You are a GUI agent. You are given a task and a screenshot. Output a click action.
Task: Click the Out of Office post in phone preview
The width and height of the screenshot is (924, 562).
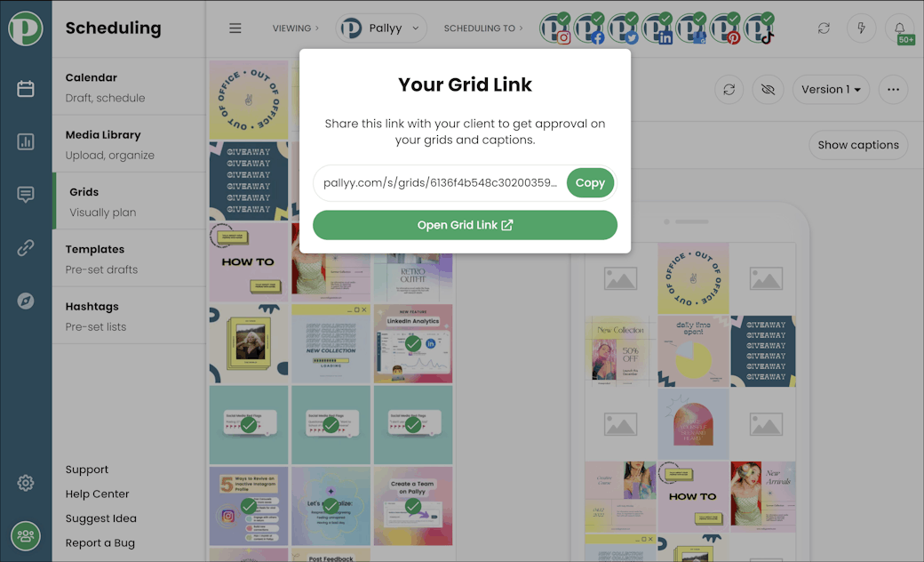click(693, 278)
